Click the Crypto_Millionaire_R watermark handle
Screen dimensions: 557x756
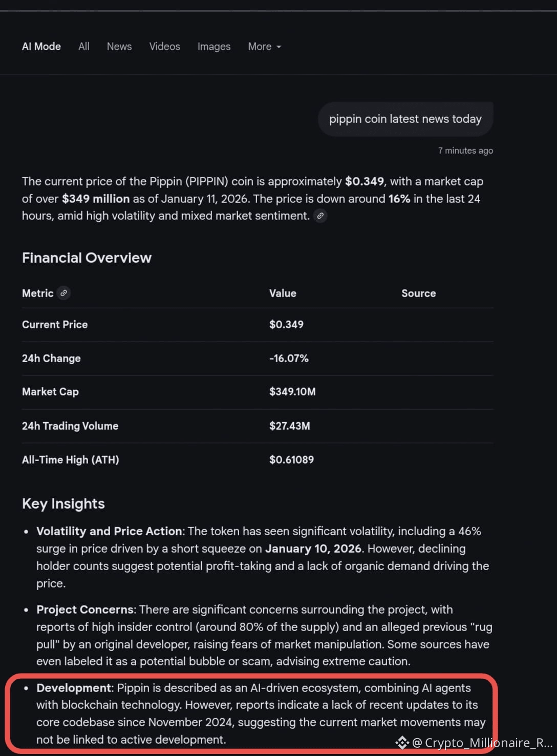click(482, 743)
